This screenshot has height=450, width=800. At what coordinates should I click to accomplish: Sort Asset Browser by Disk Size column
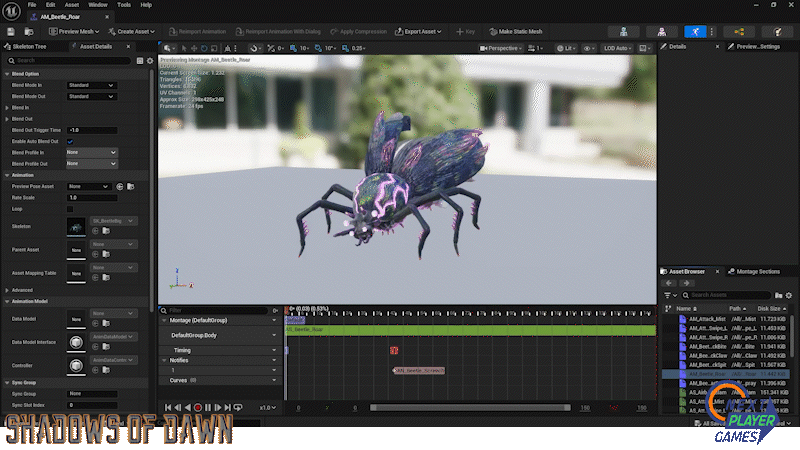click(x=771, y=309)
